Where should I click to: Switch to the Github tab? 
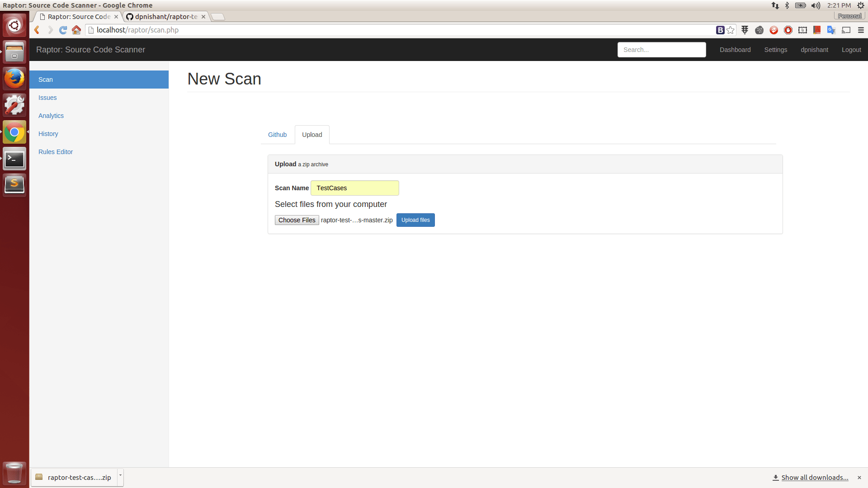277,135
